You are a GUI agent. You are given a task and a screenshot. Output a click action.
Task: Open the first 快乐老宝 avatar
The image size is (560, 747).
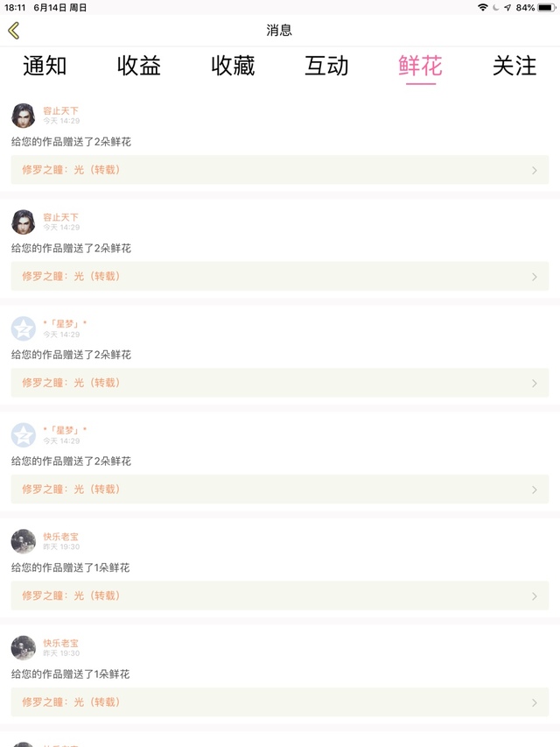[24, 541]
